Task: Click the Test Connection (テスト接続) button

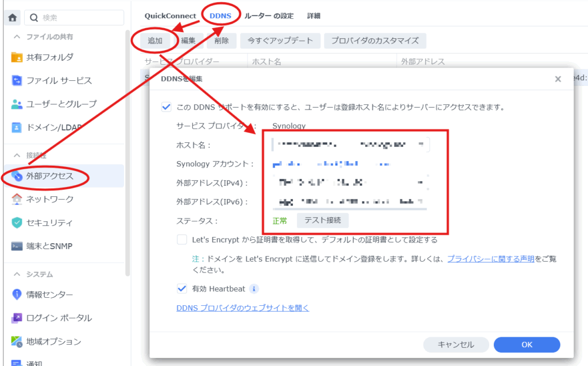Action: (x=322, y=220)
